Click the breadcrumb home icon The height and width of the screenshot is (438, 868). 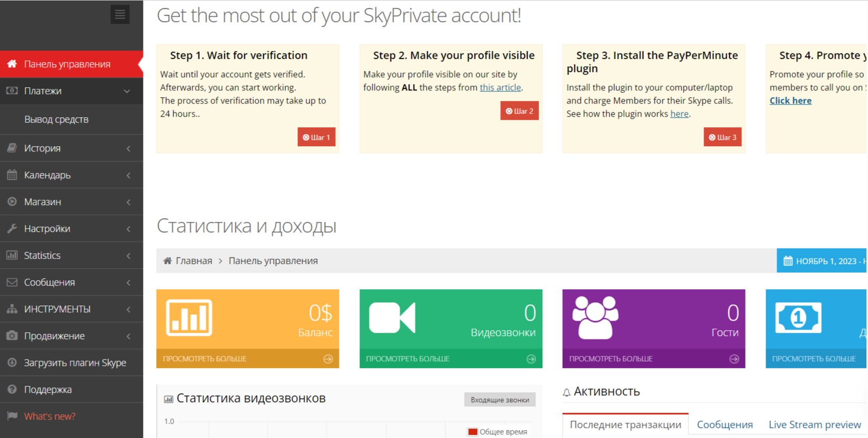pos(168,261)
